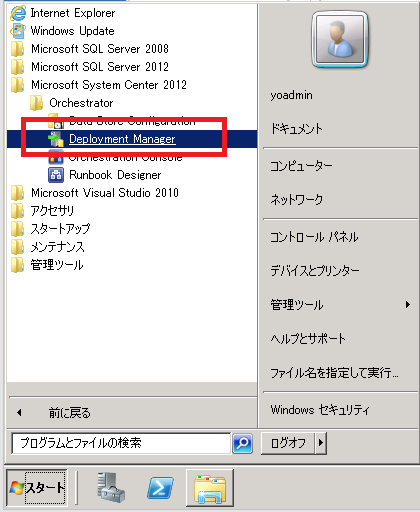The width and height of the screenshot is (420, 512).
Task: Open Server Manager from the taskbar
Action: pos(111,487)
